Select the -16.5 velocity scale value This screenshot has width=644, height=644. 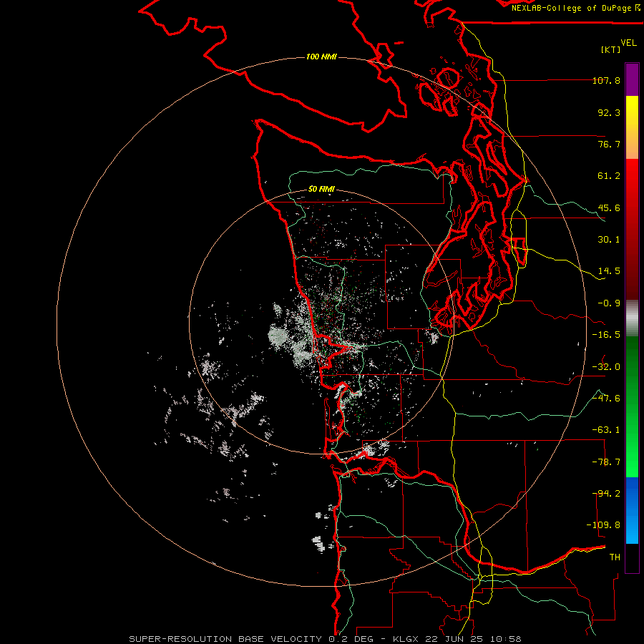[x=606, y=335]
